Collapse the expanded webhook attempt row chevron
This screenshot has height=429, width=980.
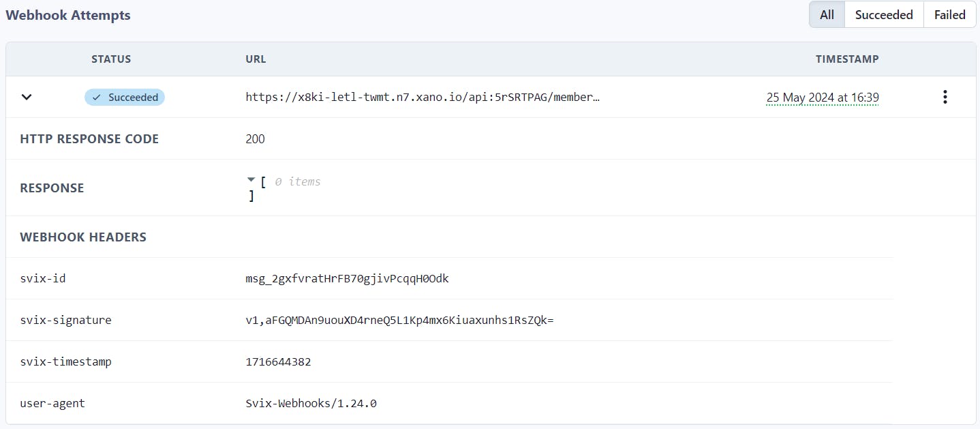[27, 97]
